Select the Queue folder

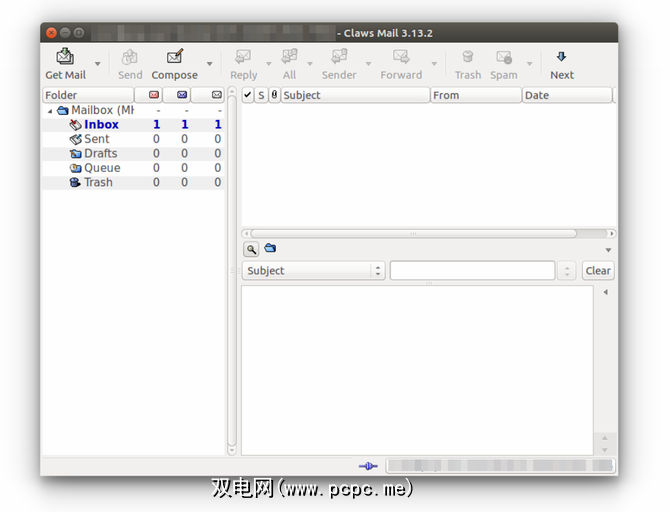click(x=133, y=168)
